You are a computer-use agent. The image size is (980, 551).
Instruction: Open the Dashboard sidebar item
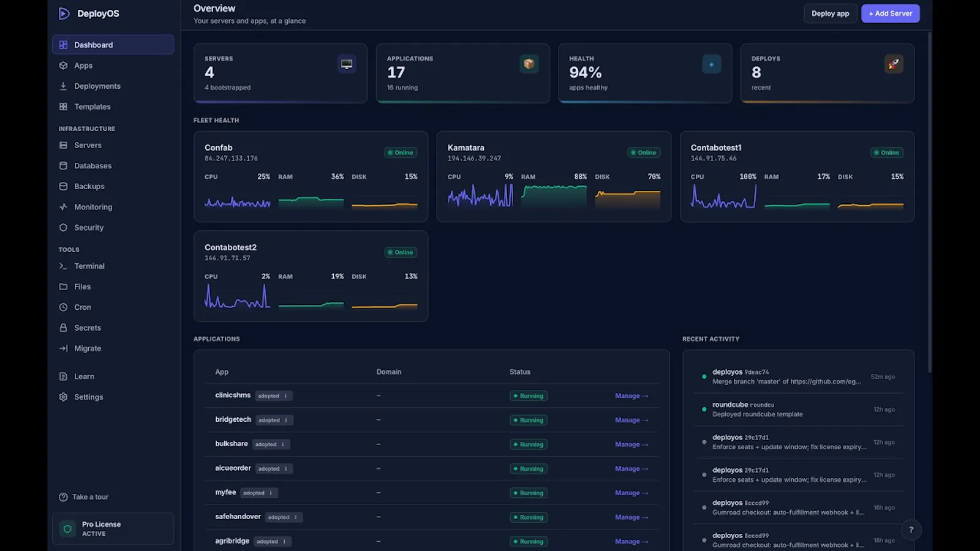pyautogui.click(x=113, y=45)
